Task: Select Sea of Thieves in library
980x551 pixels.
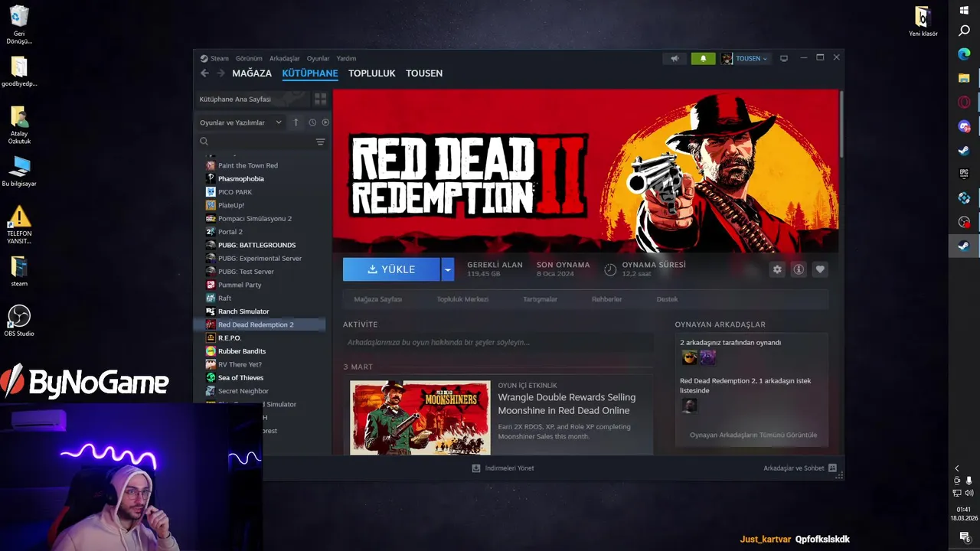Action: (x=260, y=377)
